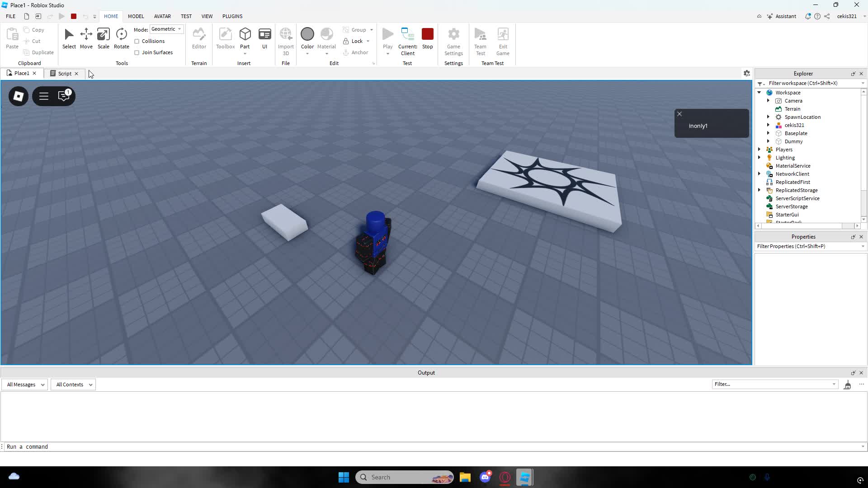Insert a new Part
This screenshot has height=488, width=868.
point(245,38)
